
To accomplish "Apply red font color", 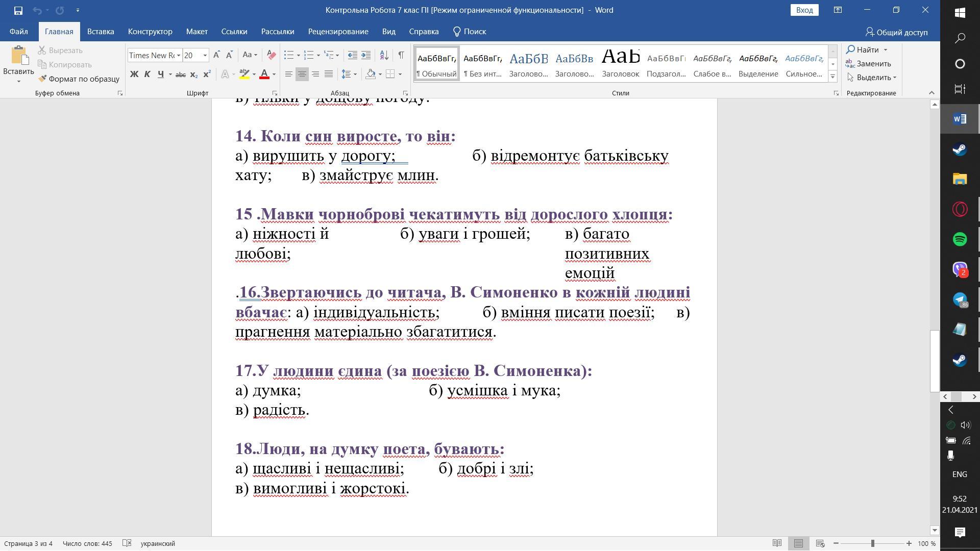I will click(264, 74).
